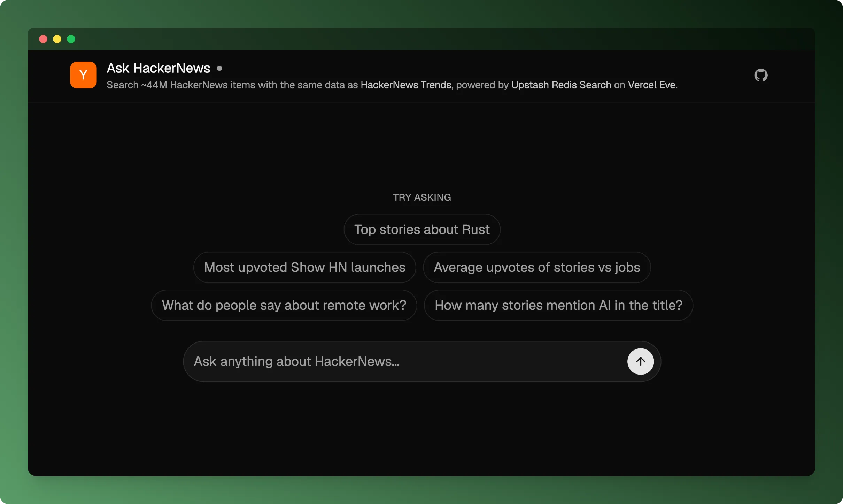Close the window with the red button
This screenshot has width=843, height=504.
[43, 39]
